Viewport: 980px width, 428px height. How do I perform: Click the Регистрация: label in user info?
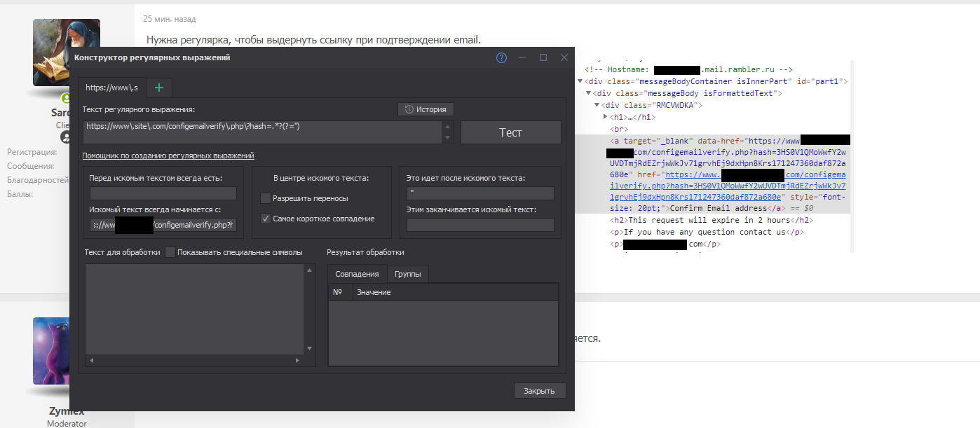[x=32, y=152]
